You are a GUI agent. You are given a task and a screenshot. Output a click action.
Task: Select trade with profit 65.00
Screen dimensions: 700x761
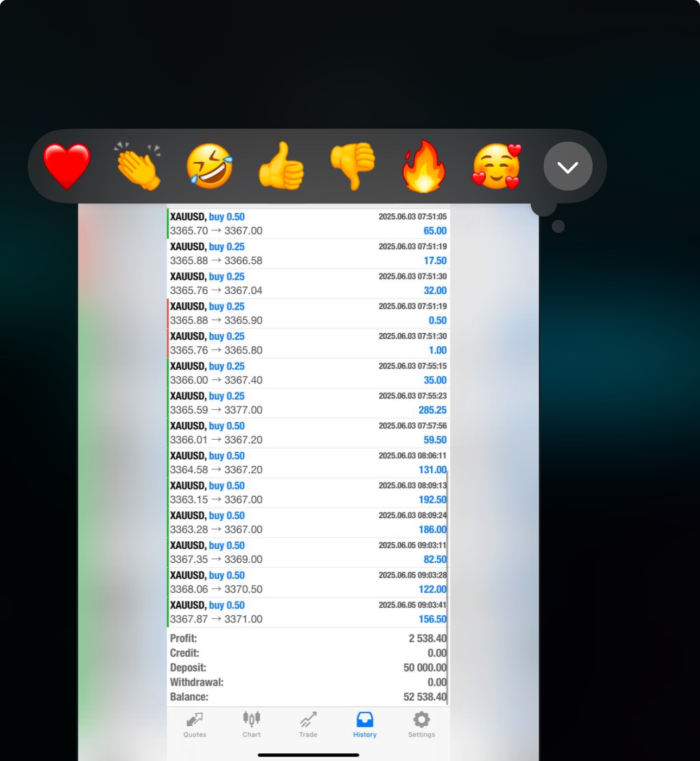308,224
